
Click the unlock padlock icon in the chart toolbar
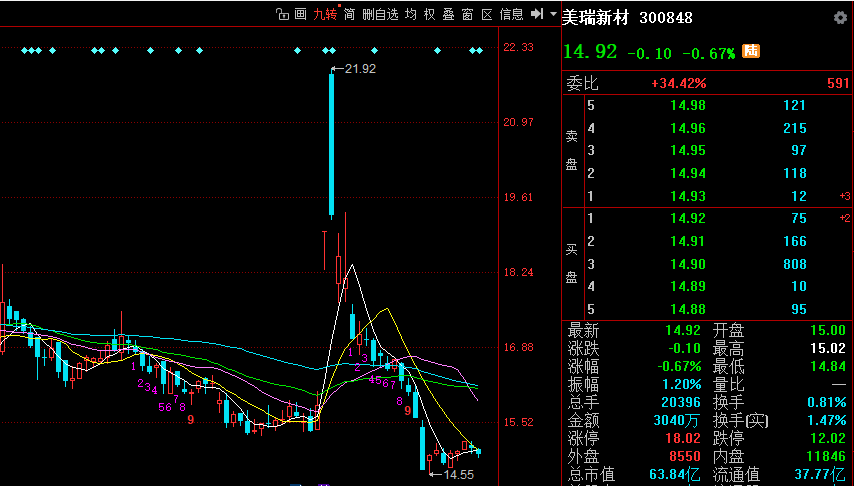(282, 14)
